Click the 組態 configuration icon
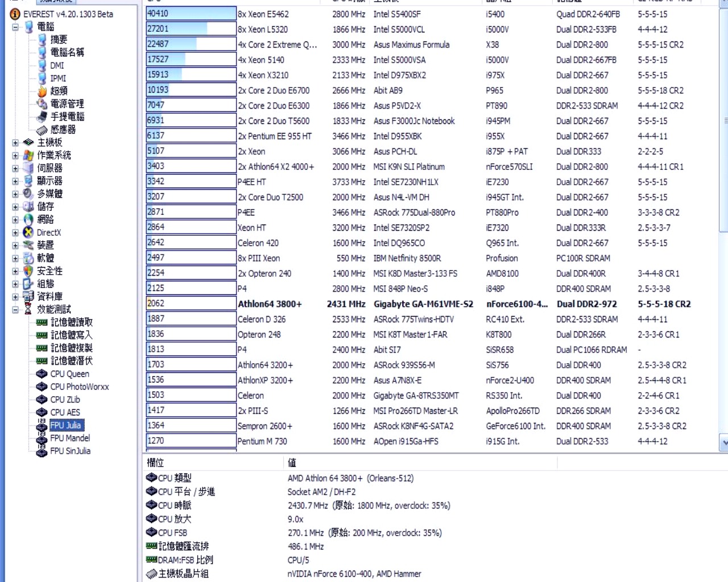The image size is (728, 582). tap(28, 284)
